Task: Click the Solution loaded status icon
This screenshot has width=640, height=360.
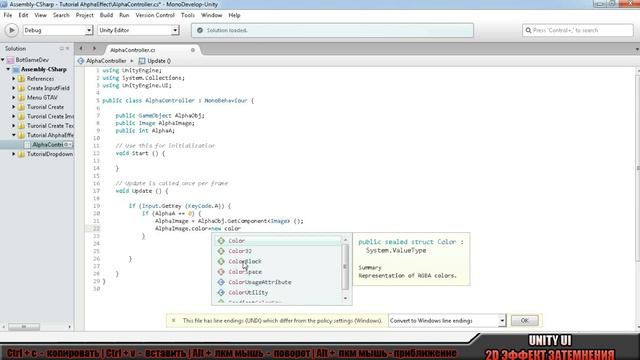Action: point(200,30)
